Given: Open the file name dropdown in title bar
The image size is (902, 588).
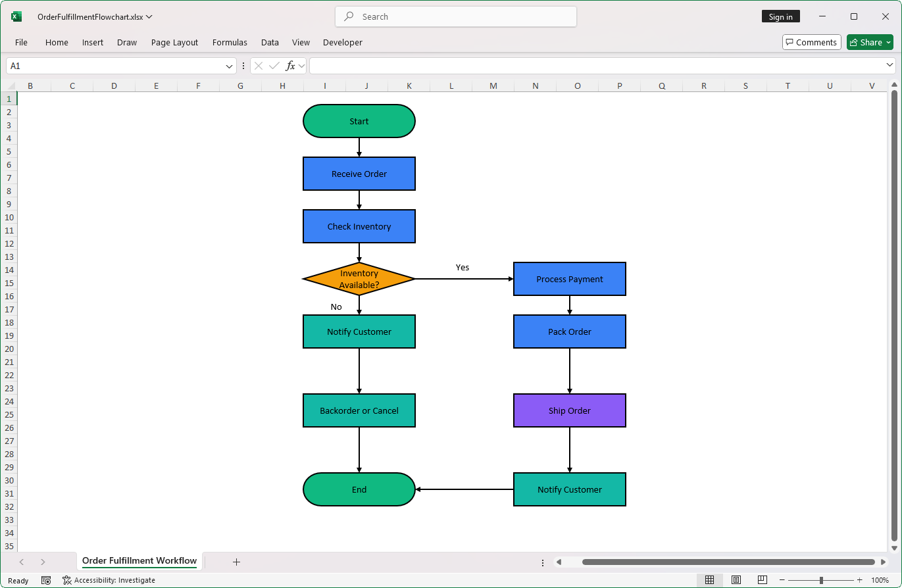Looking at the screenshot, I should [x=149, y=16].
